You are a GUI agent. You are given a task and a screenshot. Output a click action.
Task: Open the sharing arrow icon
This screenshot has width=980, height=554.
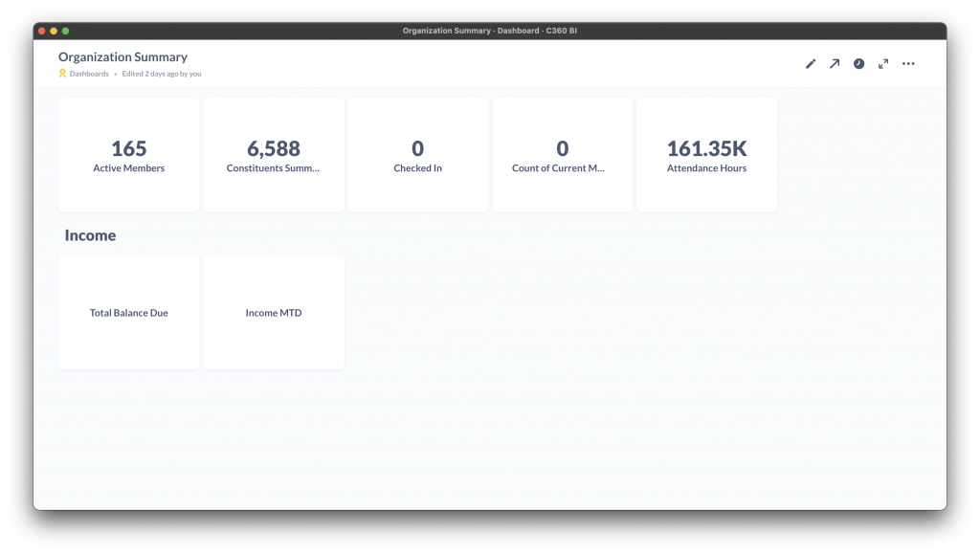pos(835,64)
